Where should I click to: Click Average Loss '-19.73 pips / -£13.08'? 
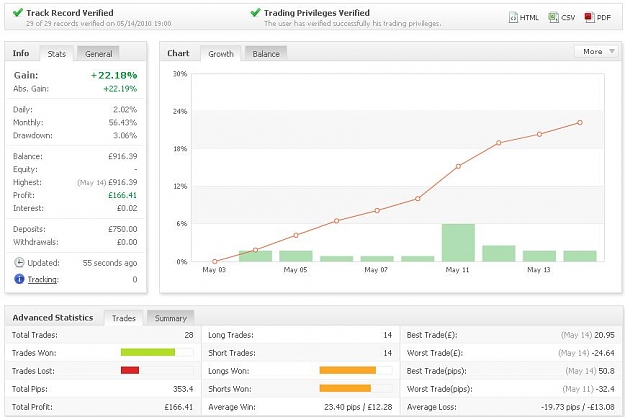[x=578, y=407]
